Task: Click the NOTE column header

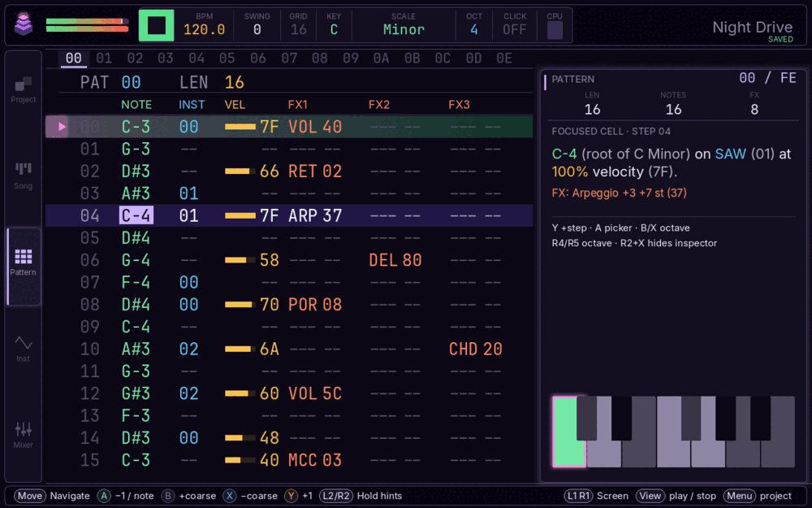Action: [136, 105]
